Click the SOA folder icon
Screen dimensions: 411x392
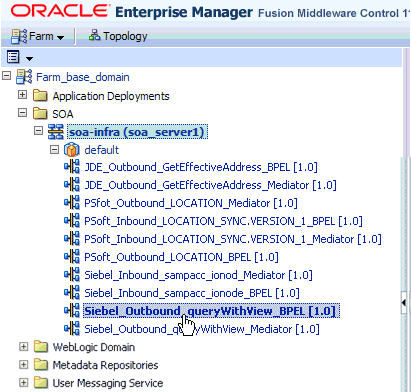pos(40,114)
